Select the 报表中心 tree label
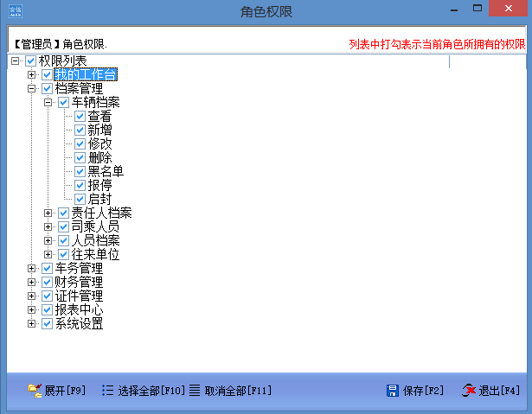This screenshot has width=532, height=414. [79, 309]
